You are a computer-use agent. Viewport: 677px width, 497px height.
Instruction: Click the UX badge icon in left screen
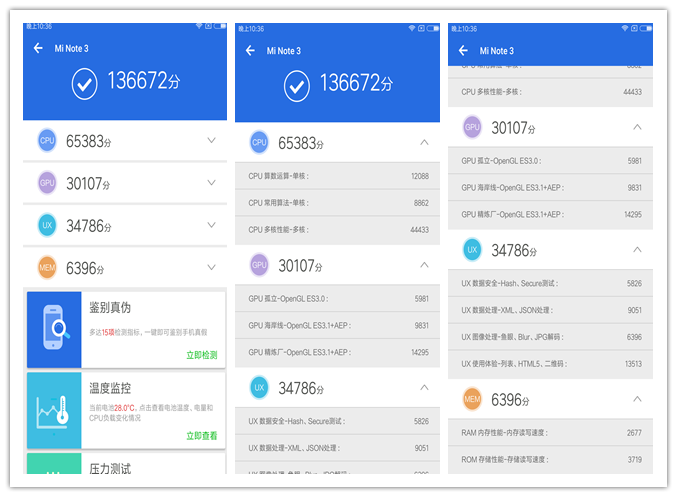point(47,225)
